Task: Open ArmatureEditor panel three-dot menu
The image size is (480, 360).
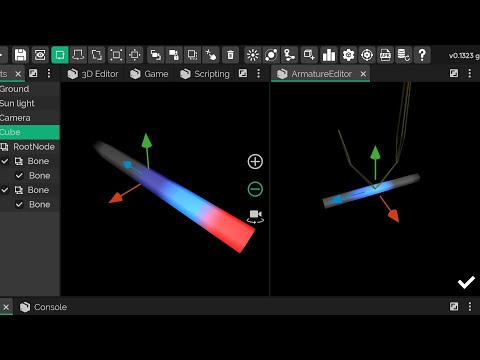Action: click(x=470, y=73)
